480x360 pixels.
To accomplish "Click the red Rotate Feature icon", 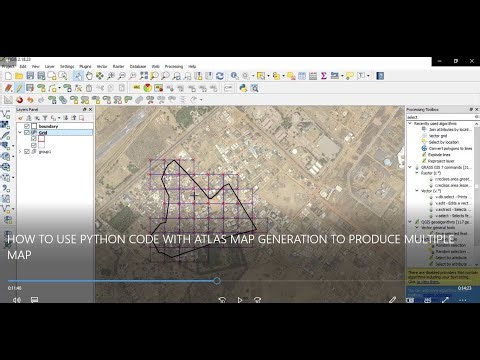I will point(19,100).
